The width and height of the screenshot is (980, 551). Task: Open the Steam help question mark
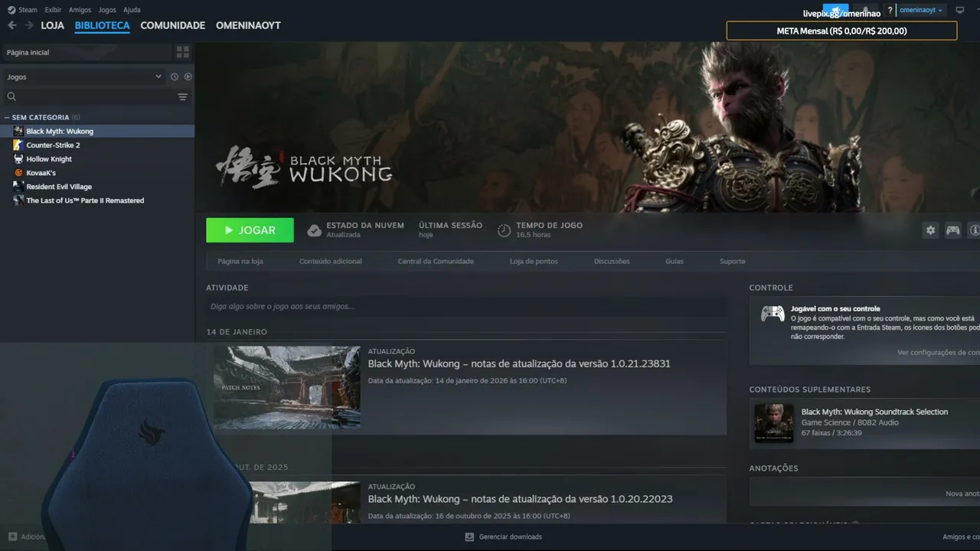(890, 10)
